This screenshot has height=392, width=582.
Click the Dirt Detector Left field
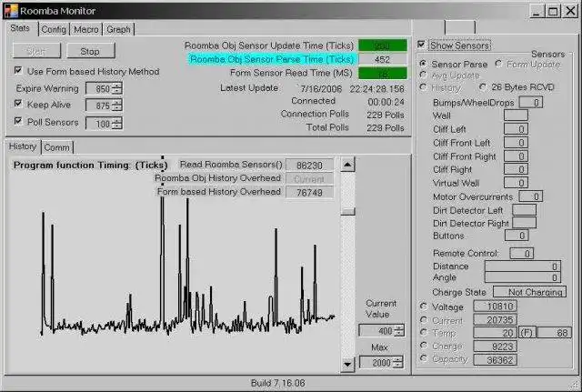[524, 210]
